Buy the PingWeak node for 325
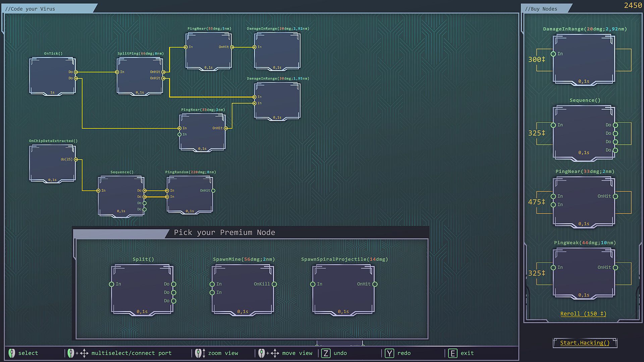Viewport: 644px width, 362px height. coord(584,273)
